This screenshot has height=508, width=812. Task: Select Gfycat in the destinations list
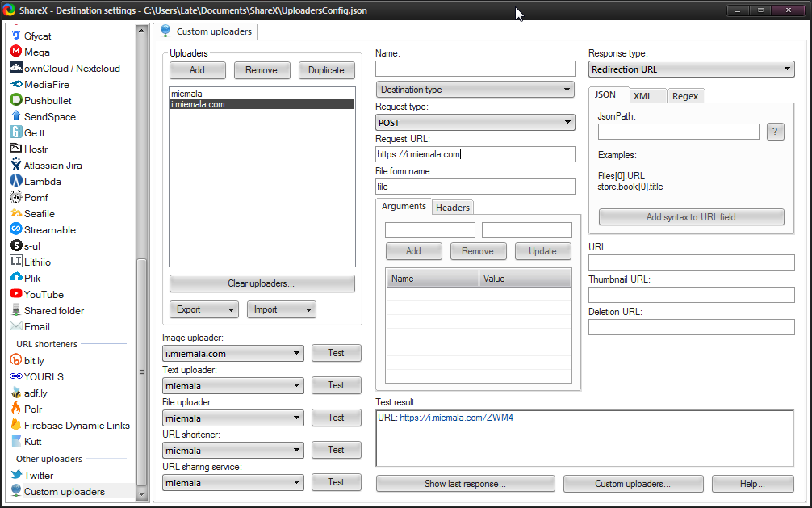click(37, 36)
